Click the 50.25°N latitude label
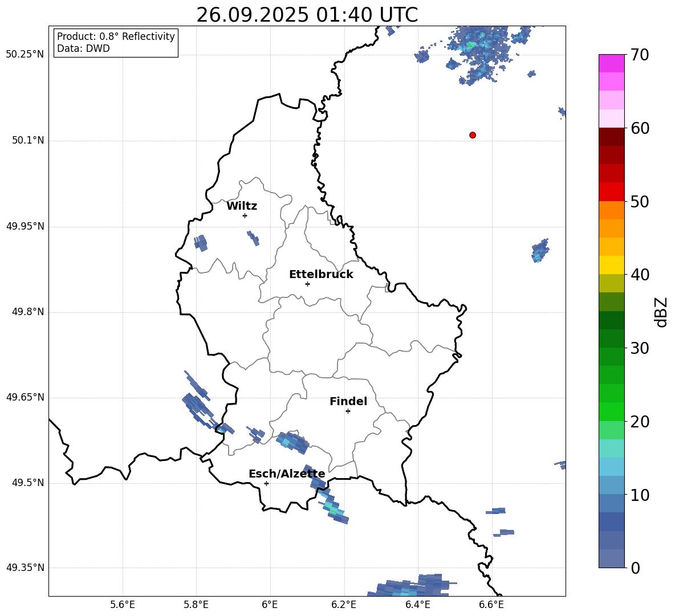This screenshot has height=616, width=675. (x=25, y=55)
